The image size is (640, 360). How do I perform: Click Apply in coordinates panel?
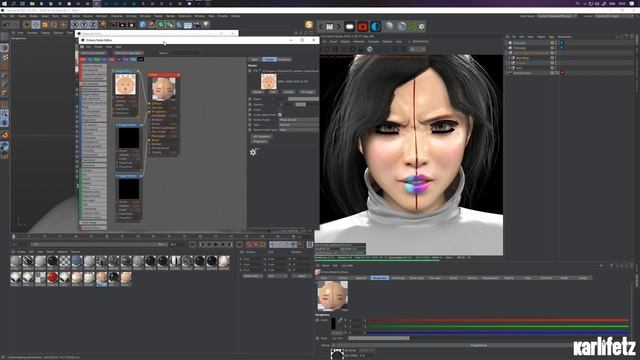pyautogui.click(x=302, y=276)
